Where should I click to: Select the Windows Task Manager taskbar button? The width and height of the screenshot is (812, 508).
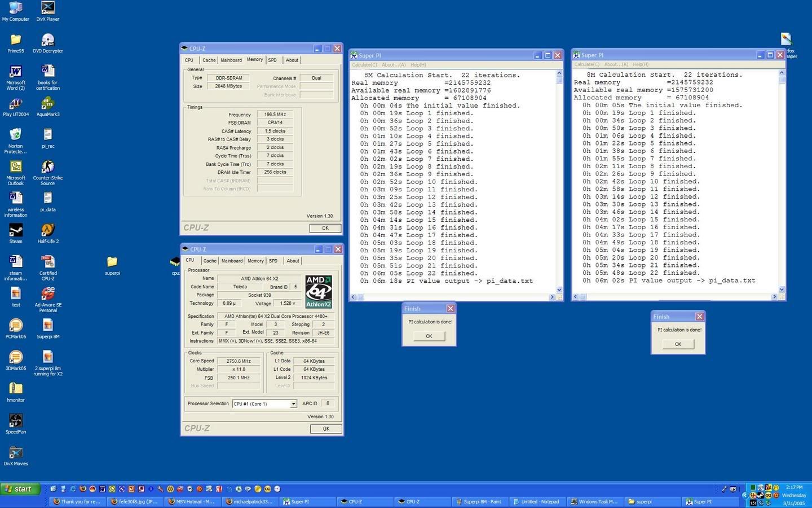tap(594, 501)
